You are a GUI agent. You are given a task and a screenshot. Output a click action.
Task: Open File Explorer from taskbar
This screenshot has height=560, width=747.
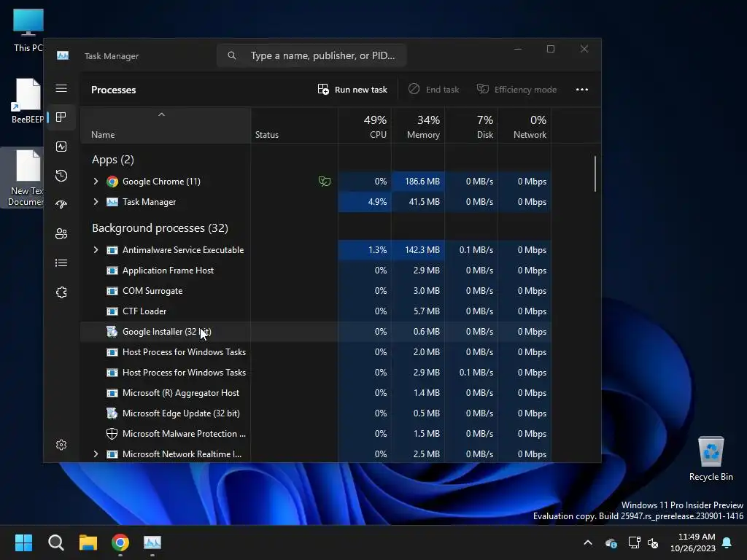click(x=88, y=542)
